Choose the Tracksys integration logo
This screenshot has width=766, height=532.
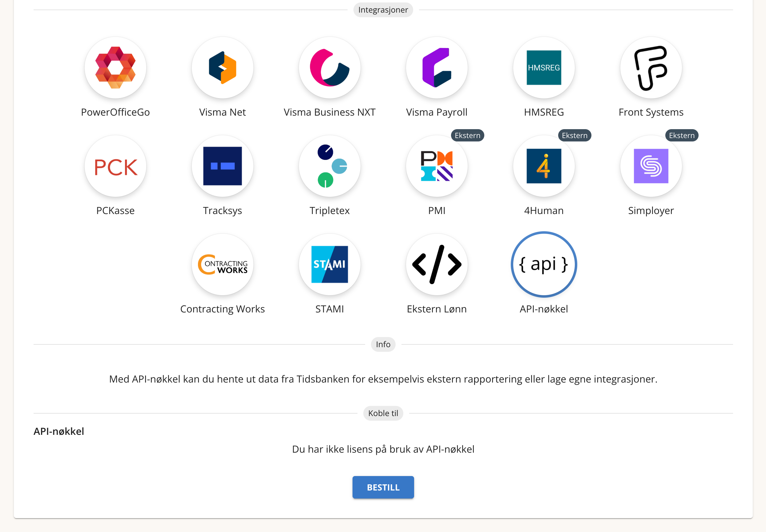pos(223,166)
